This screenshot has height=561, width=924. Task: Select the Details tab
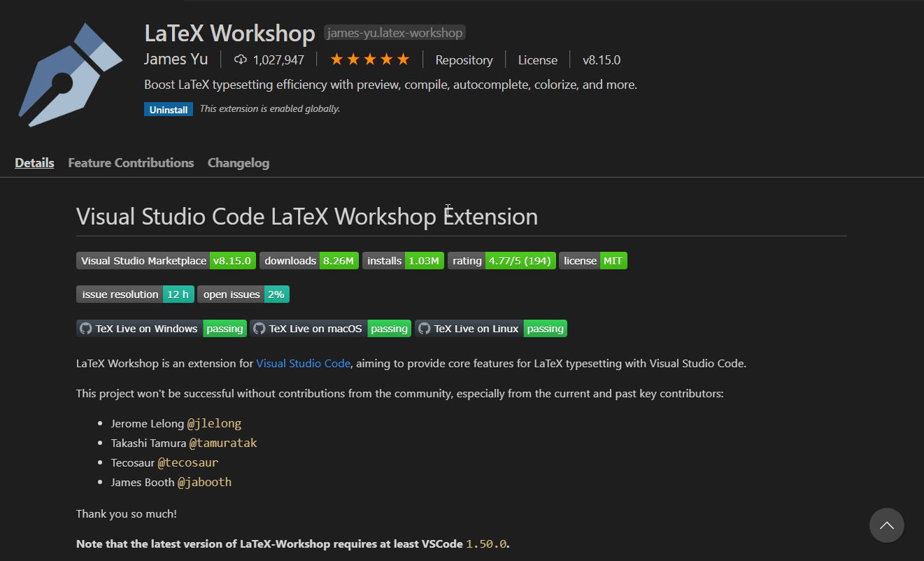tap(34, 162)
